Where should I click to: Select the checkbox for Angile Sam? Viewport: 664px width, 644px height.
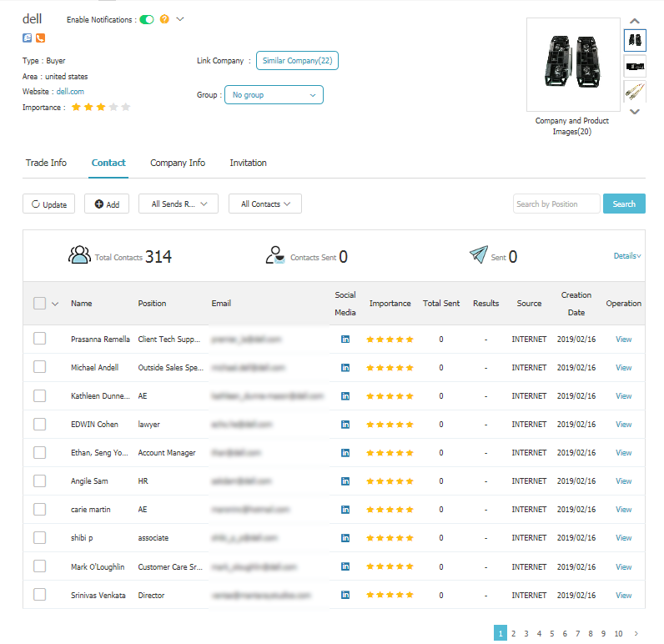[39, 480]
